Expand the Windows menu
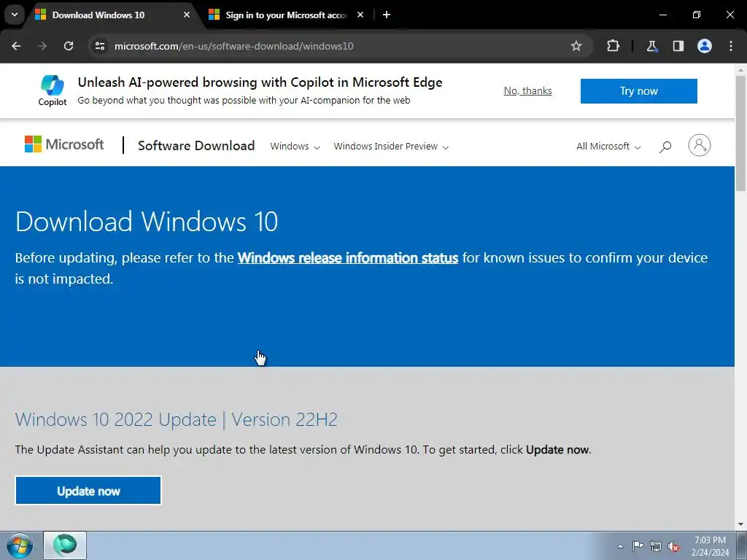This screenshot has height=560, width=747. tap(295, 146)
